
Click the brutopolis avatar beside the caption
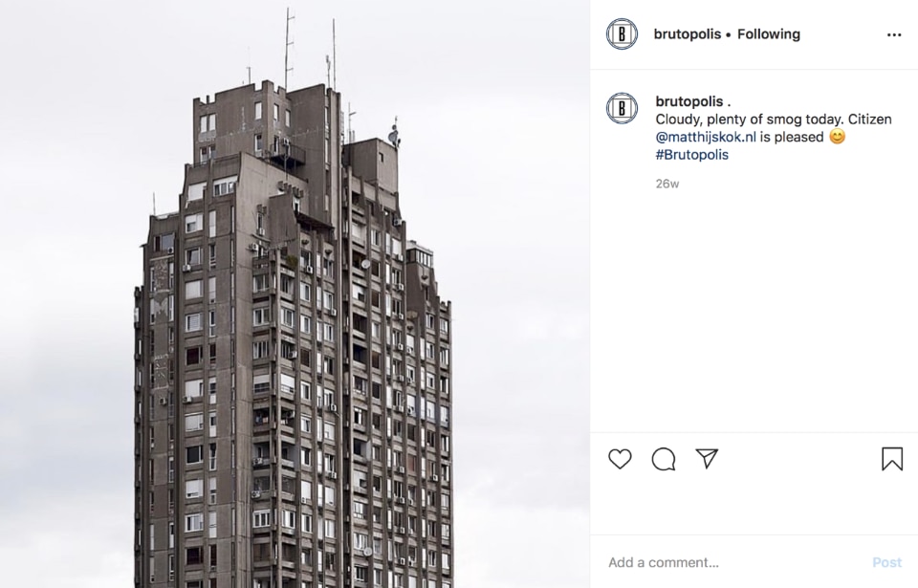[622, 108]
